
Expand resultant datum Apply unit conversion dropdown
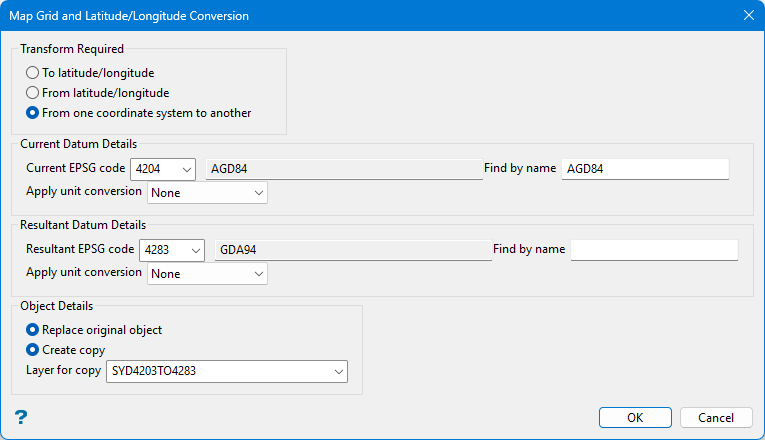coord(258,273)
